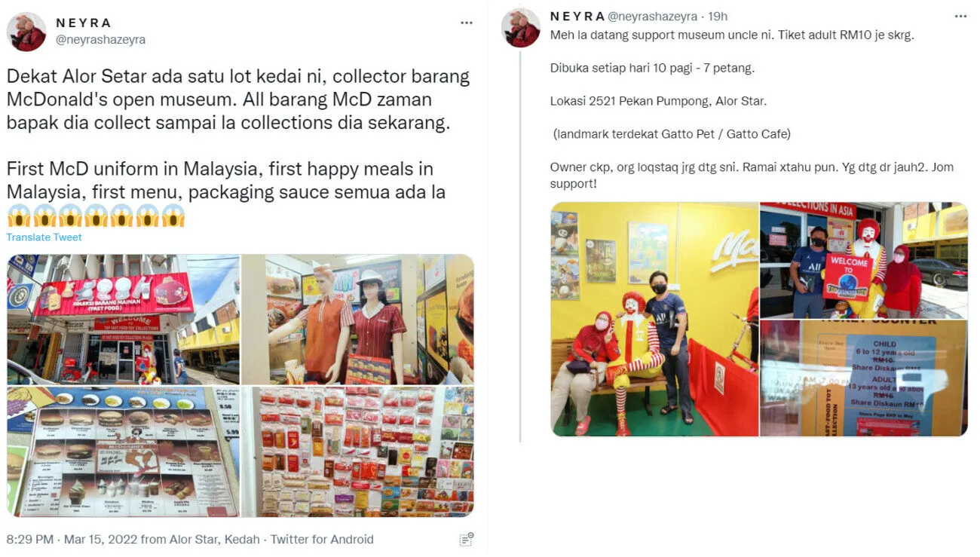Screen dimensions: 980x557
Task: Click the Twitter for Android source link
Action: tap(322, 539)
